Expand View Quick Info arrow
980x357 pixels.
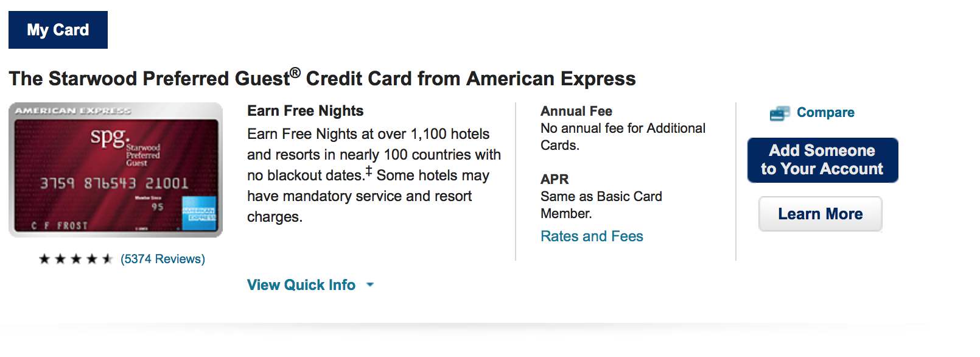(x=370, y=285)
